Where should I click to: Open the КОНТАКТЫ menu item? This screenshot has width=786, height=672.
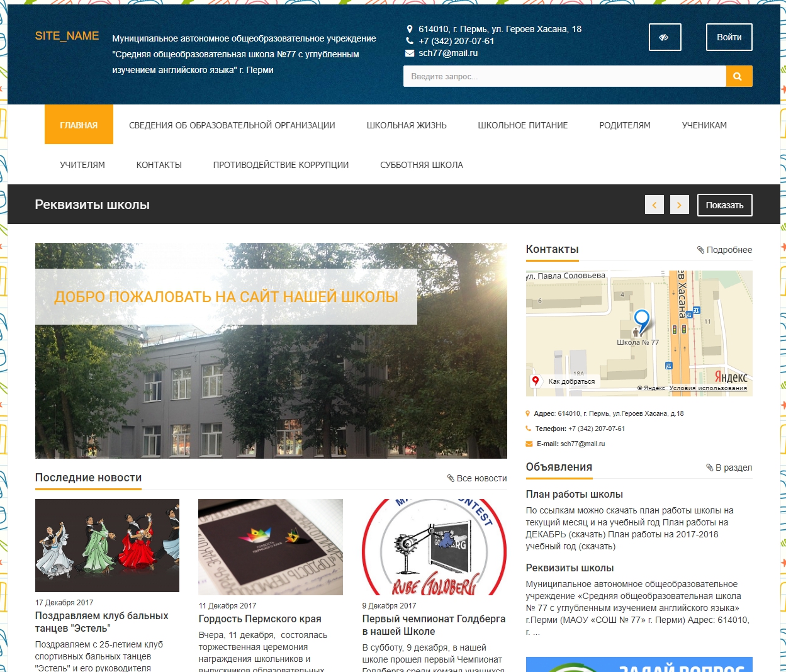(159, 165)
